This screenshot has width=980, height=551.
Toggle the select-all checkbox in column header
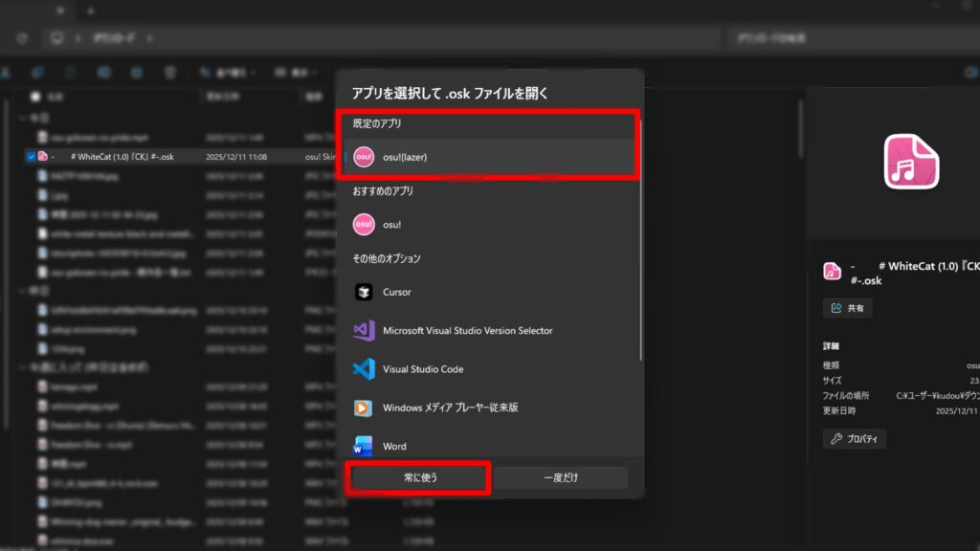35,97
